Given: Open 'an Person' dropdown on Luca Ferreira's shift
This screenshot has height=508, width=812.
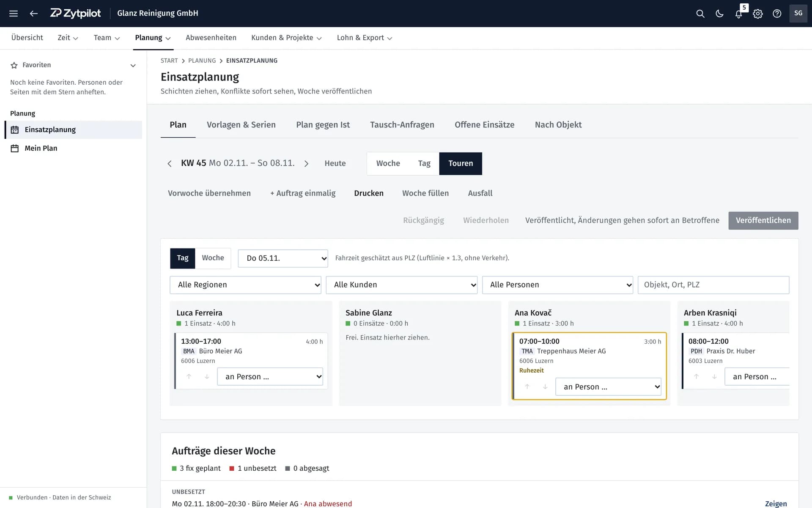Looking at the screenshot, I should tap(270, 377).
